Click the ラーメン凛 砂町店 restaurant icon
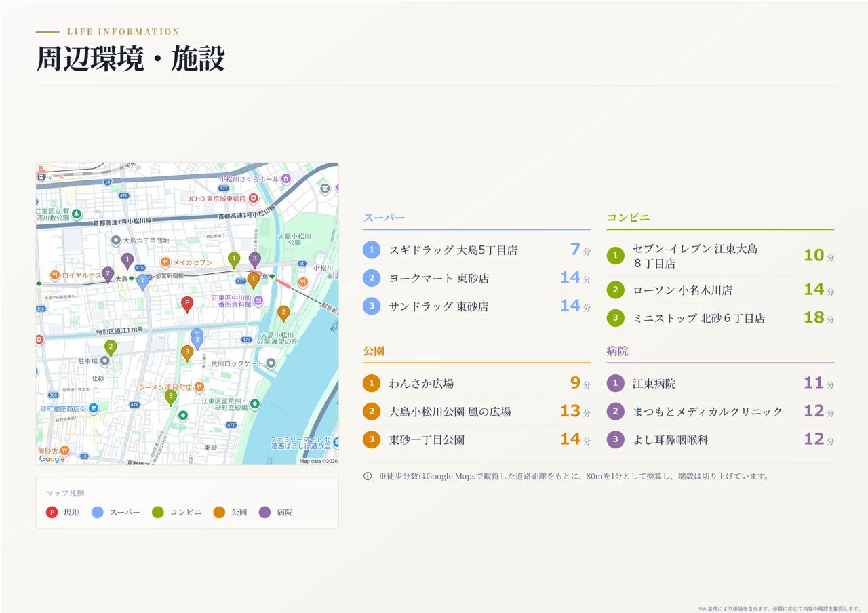Screen dimensions: 868x613 [x=199, y=387]
